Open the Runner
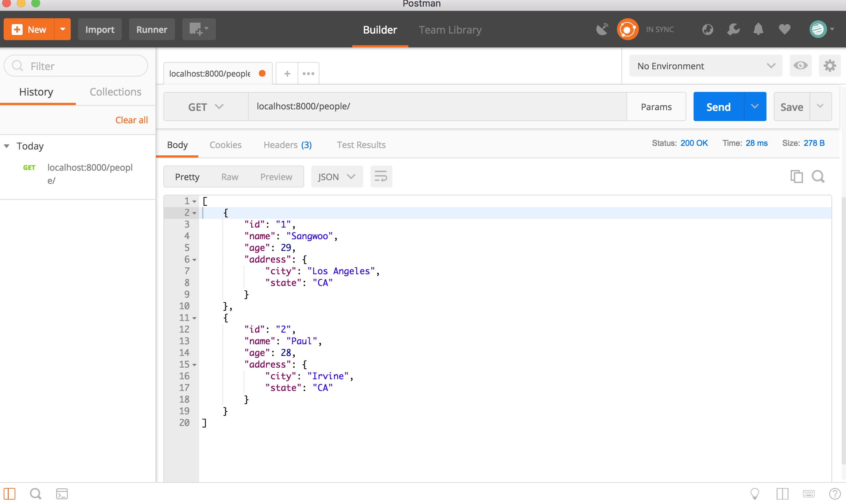 click(x=152, y=29)
